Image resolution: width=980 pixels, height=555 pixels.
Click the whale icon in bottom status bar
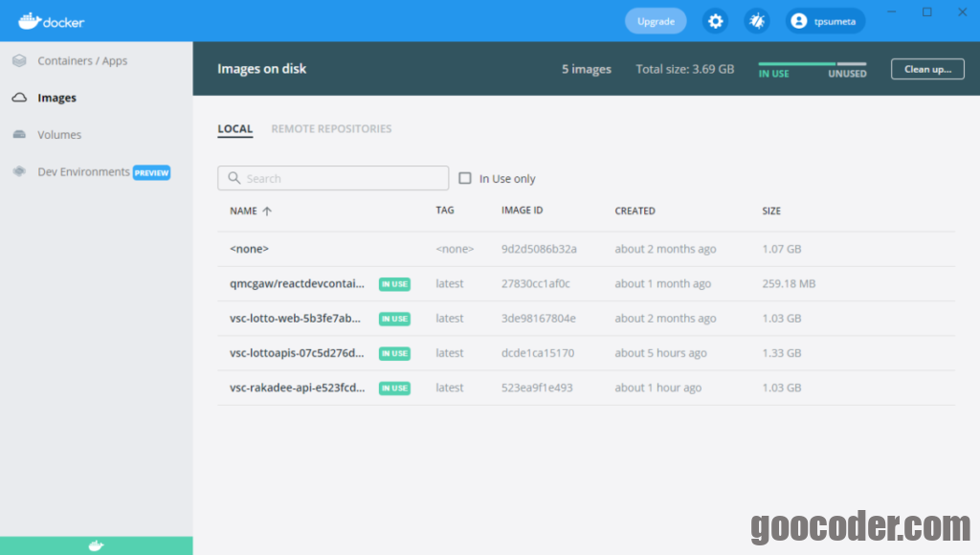point(96,546)
